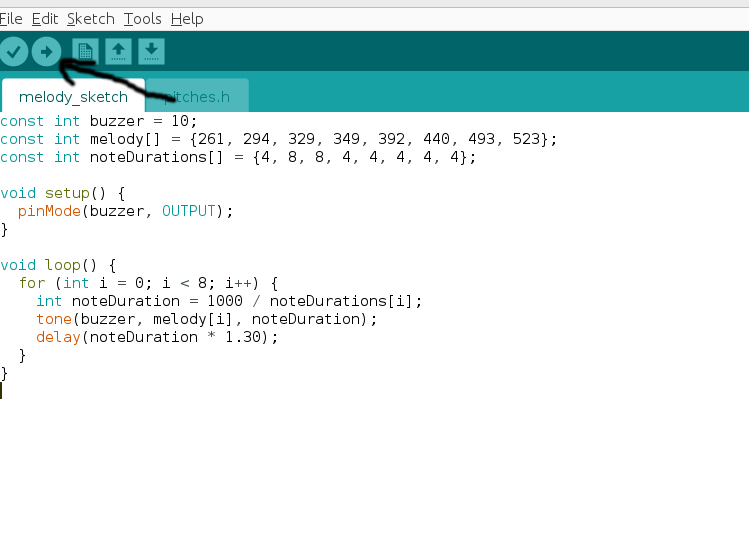Screen dimensions: 749x552
Task: Open the File menu
Action: 11,19
